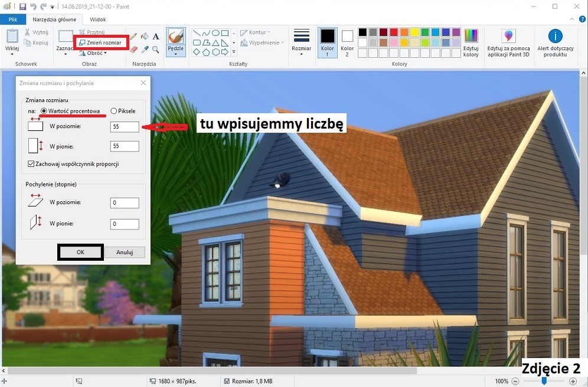The width and height of the screenshot is (588, 387).
Task: Click the zoom in plus button
Action: point(573,381)
